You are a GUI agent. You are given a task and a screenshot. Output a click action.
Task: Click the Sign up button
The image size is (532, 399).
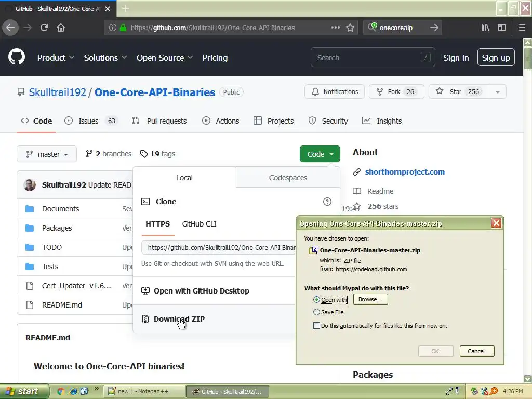(x=496, y=57)
